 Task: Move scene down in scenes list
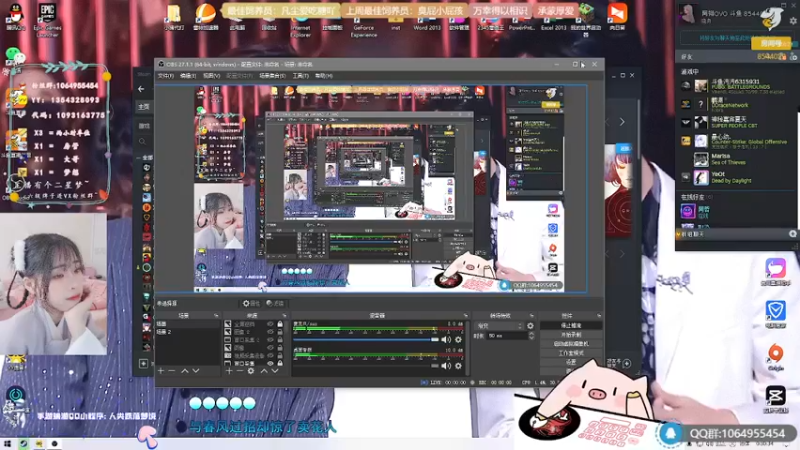[195, 371]
